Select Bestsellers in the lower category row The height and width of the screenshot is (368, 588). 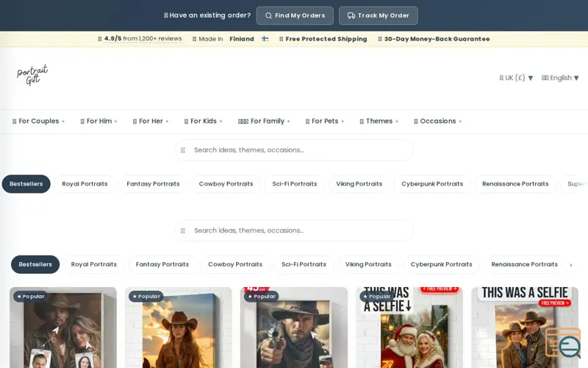(x=35, y=264)
